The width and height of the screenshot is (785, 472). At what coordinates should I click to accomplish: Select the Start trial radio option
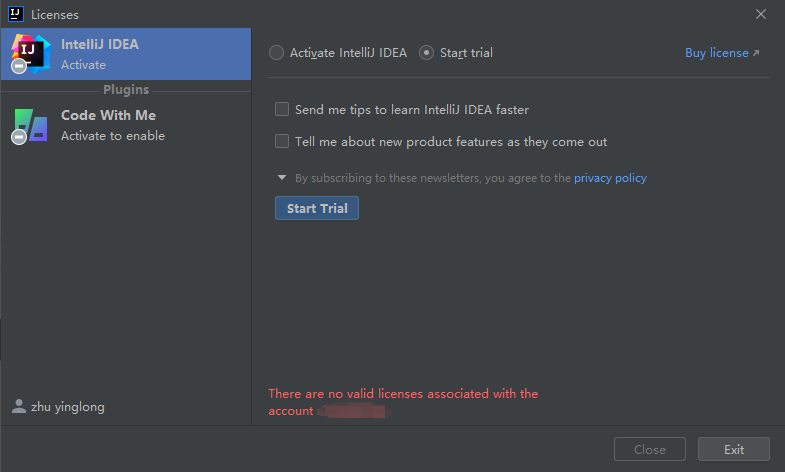coord(427,53)
